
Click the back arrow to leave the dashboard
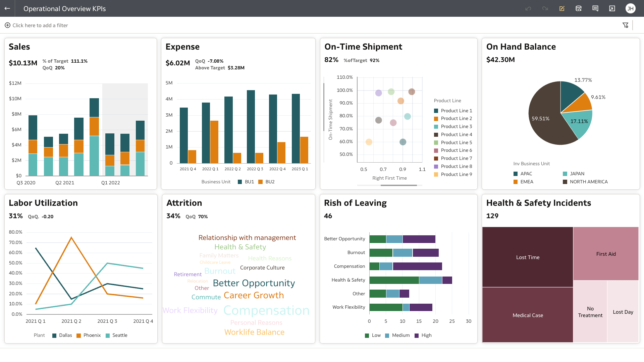coord(7,8)
